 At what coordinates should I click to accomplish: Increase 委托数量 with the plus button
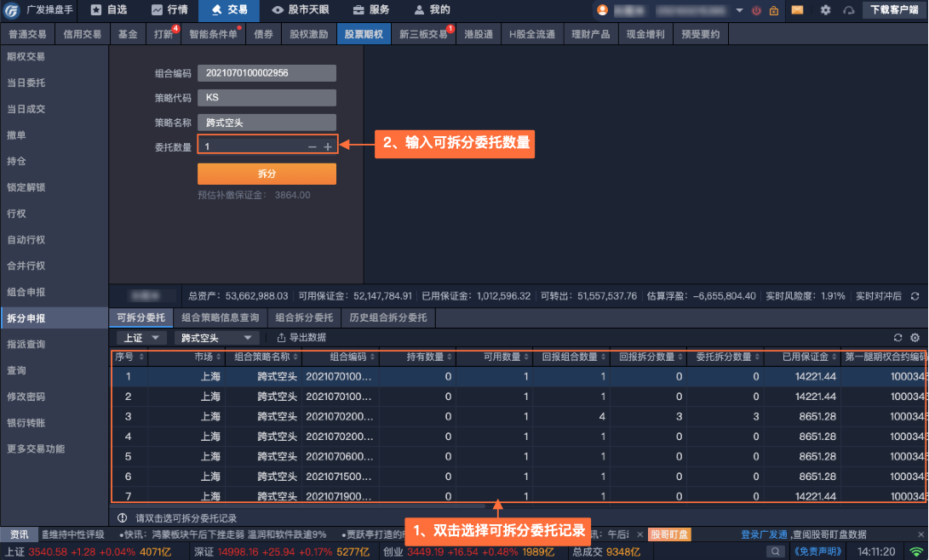[x=328, y=146]
